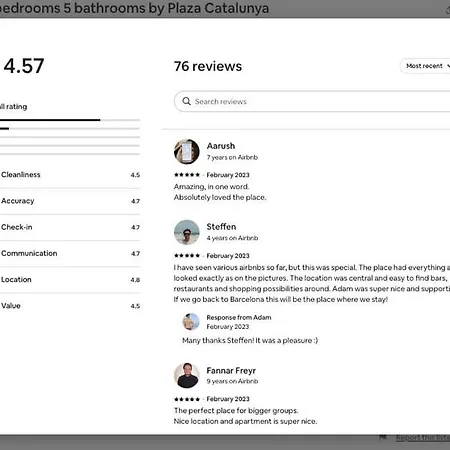Focus the Search reviews field
450x450 pixels.
point(312,101)
